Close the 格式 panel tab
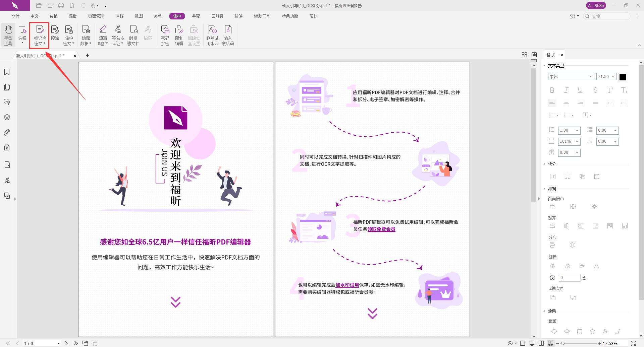 click(x=561, y=55)
